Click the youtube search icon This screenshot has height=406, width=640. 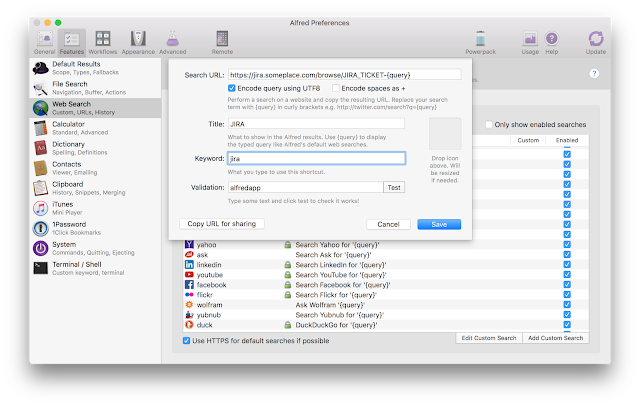click(189, 275)
